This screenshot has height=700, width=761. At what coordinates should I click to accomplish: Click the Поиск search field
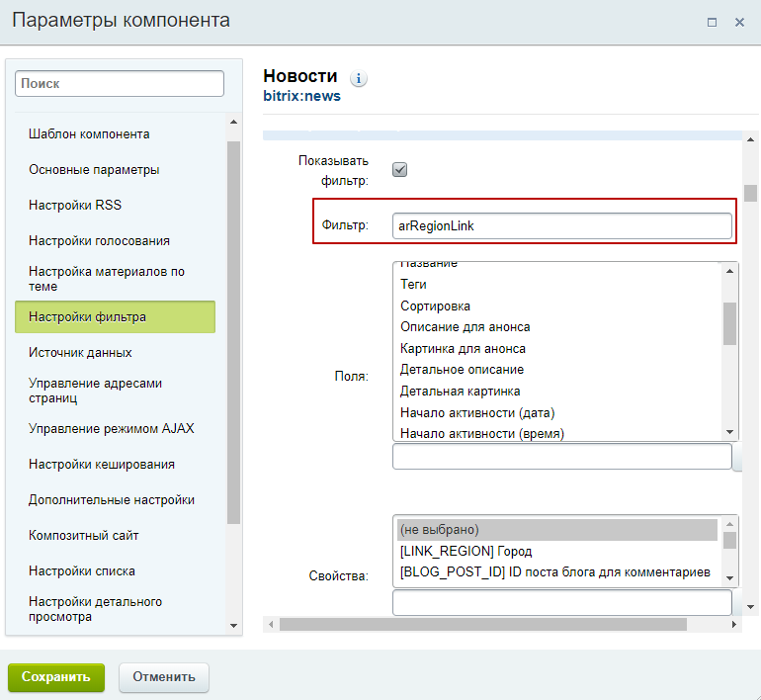120,83
